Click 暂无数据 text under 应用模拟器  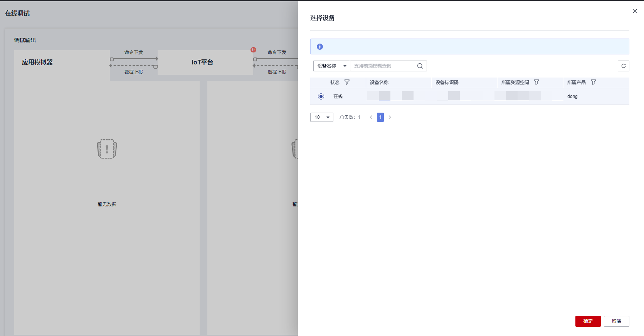coord(107,204)
